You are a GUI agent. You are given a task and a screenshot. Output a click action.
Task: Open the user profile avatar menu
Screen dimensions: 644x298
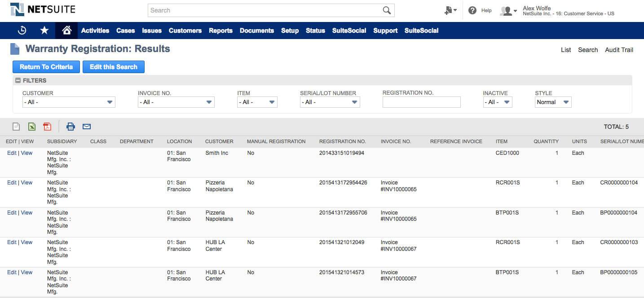(x=509, y=11)
